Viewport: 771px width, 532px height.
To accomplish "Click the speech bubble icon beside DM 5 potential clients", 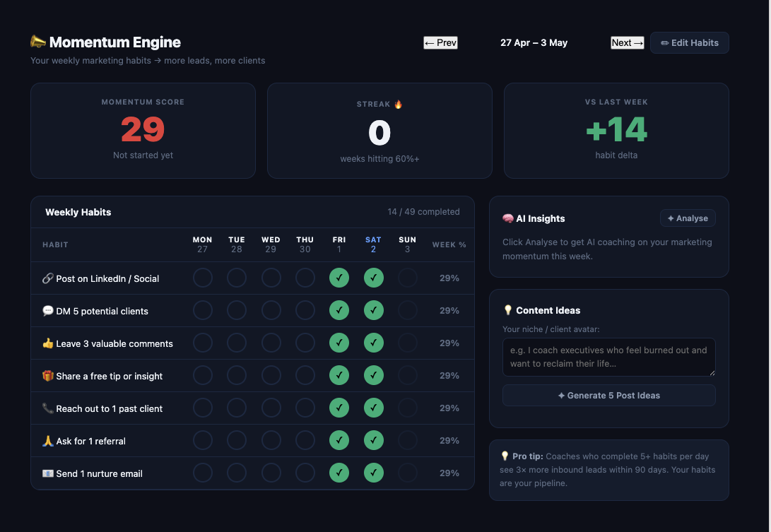I will [47, 311].
